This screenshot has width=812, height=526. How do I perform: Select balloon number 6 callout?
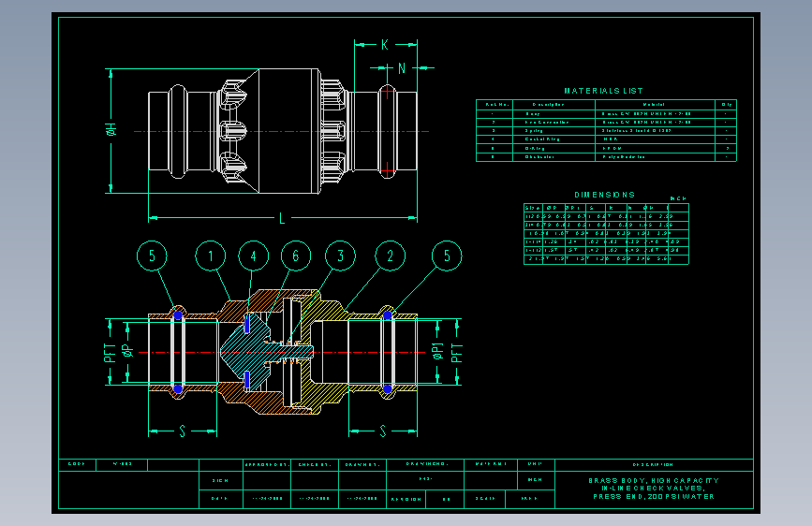coord(296,256)
